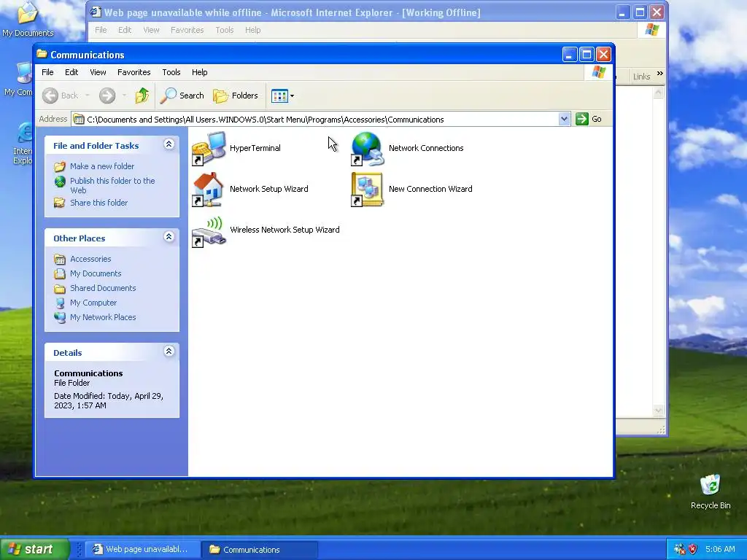747x560 pixels.
Task: Click the Communications title bar folder icon
Action: click(42, 54)
